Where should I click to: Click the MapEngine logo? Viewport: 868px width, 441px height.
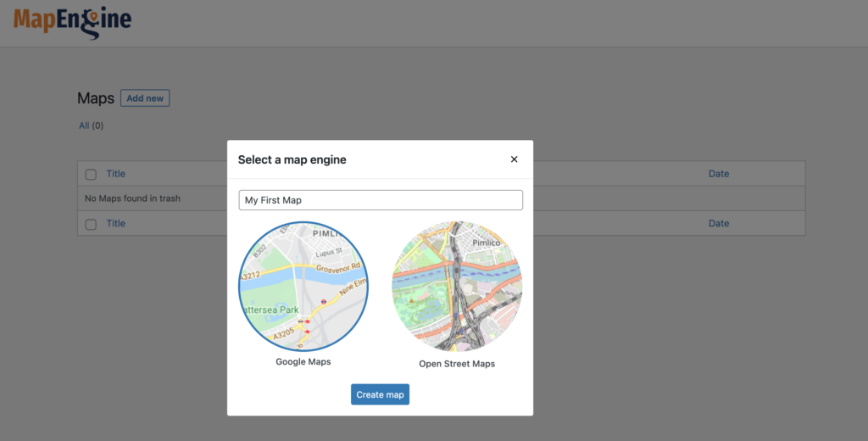pyautogui.click(x=73, y=23)
